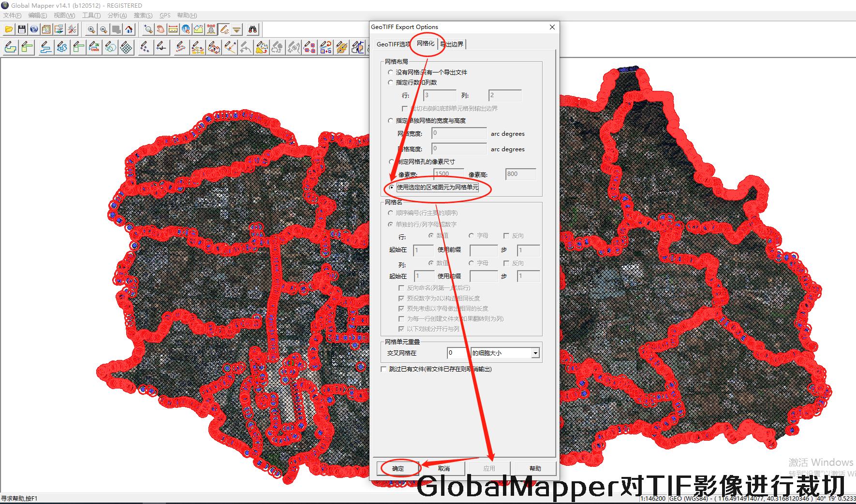Select the Zoom In magnifier tool
Image resolution: width=856 pixels, height=504 pixels.
coord(91,29)
